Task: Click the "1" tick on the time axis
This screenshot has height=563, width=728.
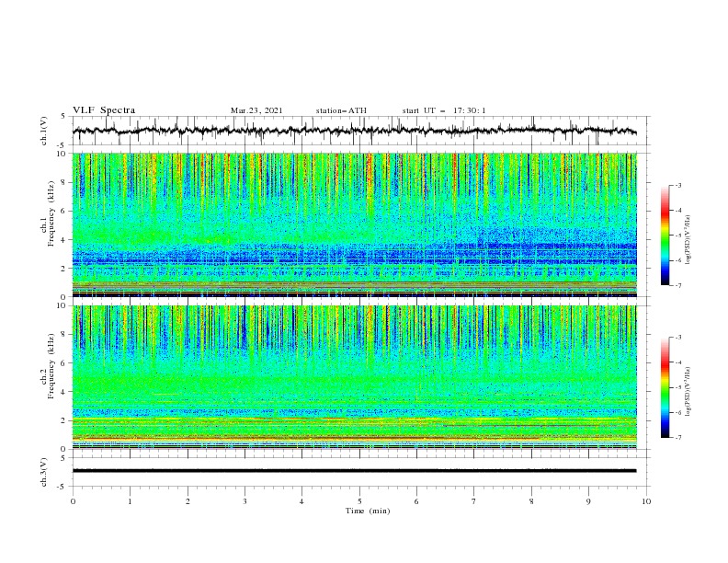Action: (131, 501)
